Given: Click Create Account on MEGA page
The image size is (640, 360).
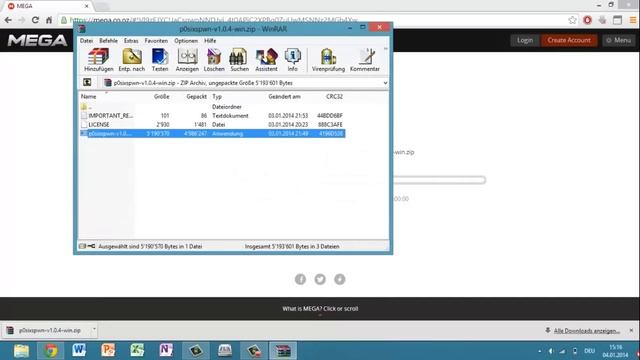Looking at the screenshot, I should point(569,40).
